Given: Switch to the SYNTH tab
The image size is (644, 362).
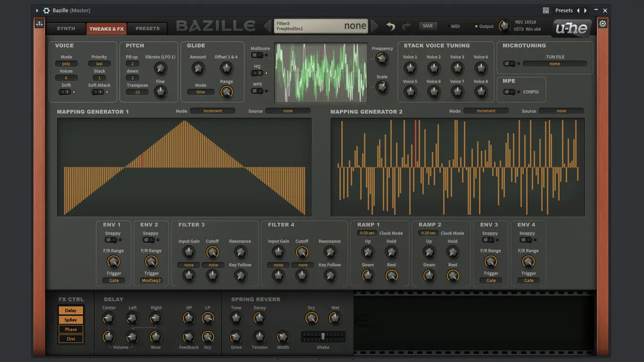Looking at the screenshot, I should click(x=66, y=28).
